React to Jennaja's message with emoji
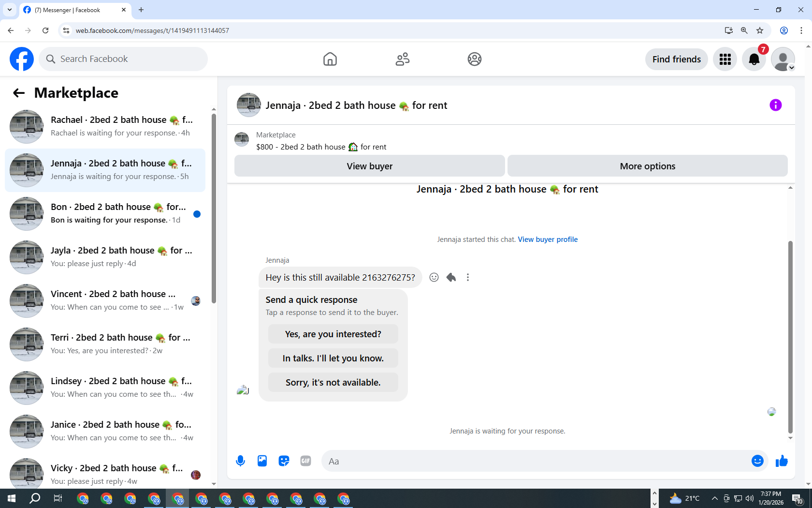The image size is (812, 508). pyautogui.click(x=434, y=277)
